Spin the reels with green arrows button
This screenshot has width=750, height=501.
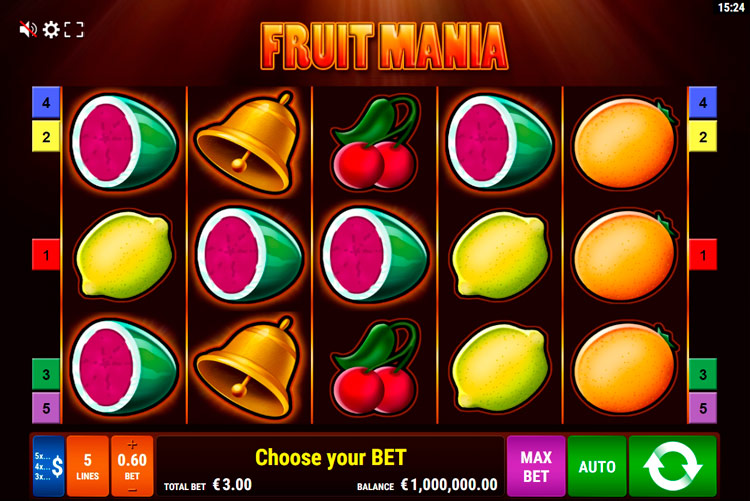[673, 466]
